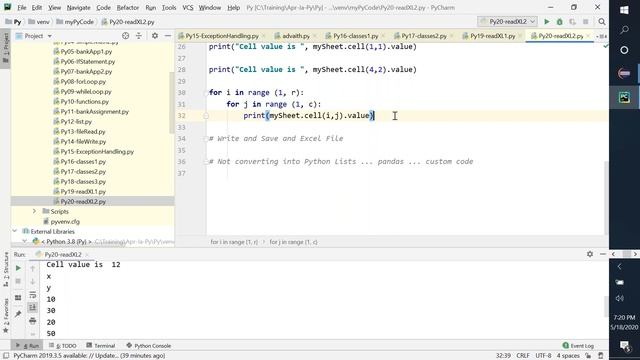Switch to Py19-readXL1.py editor tab
This screenshot has height=360, width=640.
[489, 36]
